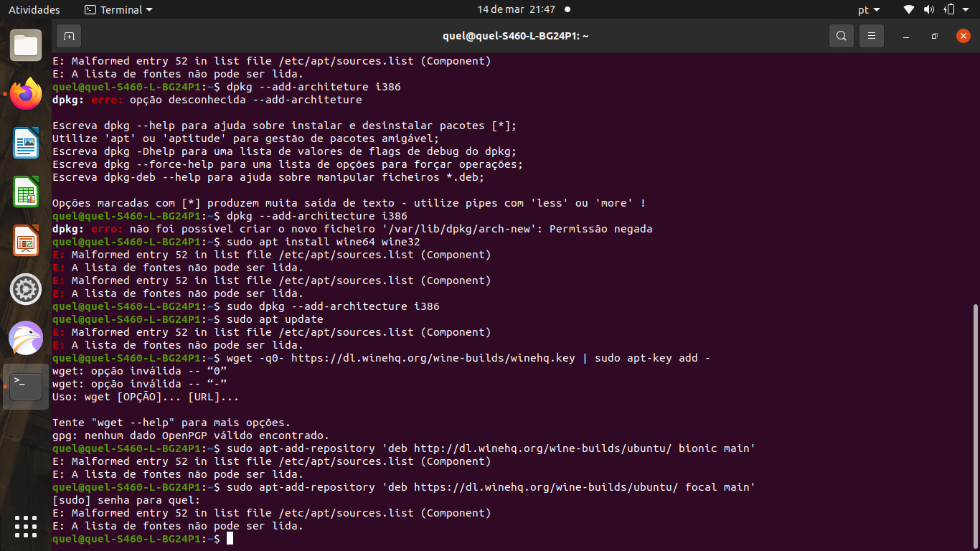980x551 pixels.
Task: Open Firefox from the dock
Action: pyautogui.click(x=26, y=94)
